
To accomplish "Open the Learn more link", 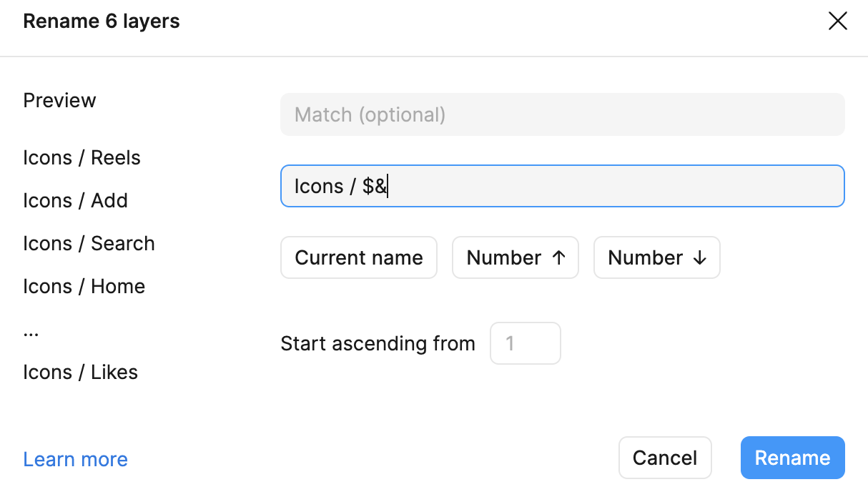I will [75, 459].
